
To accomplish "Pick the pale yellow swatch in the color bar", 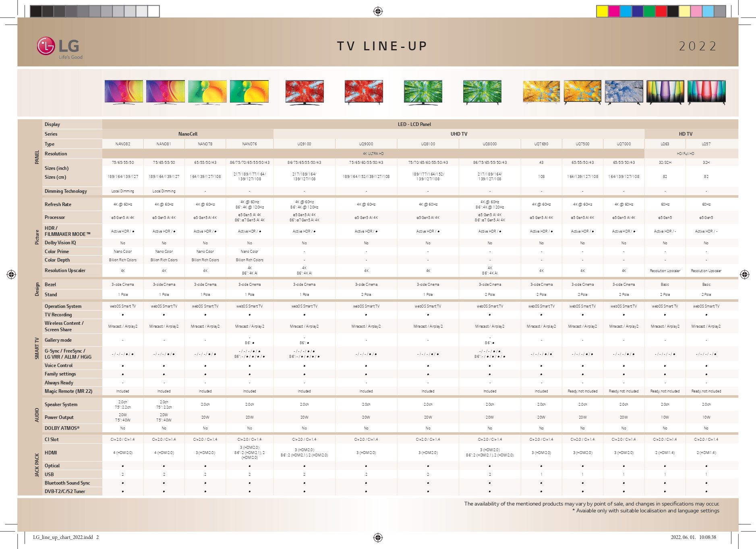I will click(685, 11).
